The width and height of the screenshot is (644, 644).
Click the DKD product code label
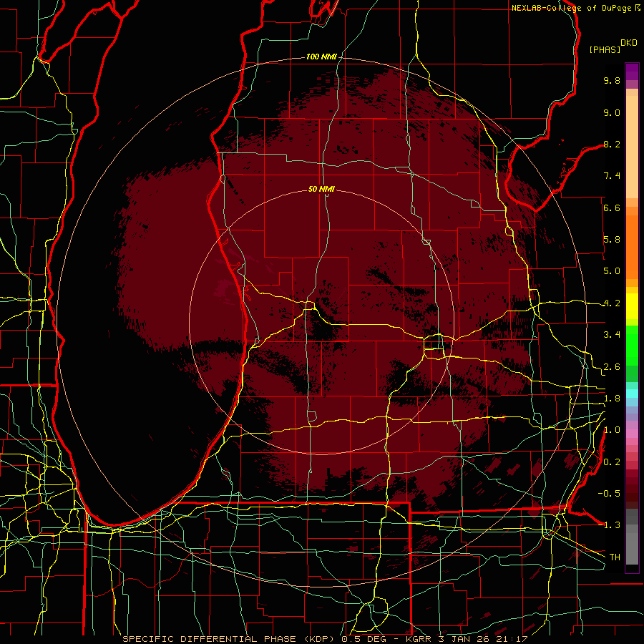(x=629, y=43)
